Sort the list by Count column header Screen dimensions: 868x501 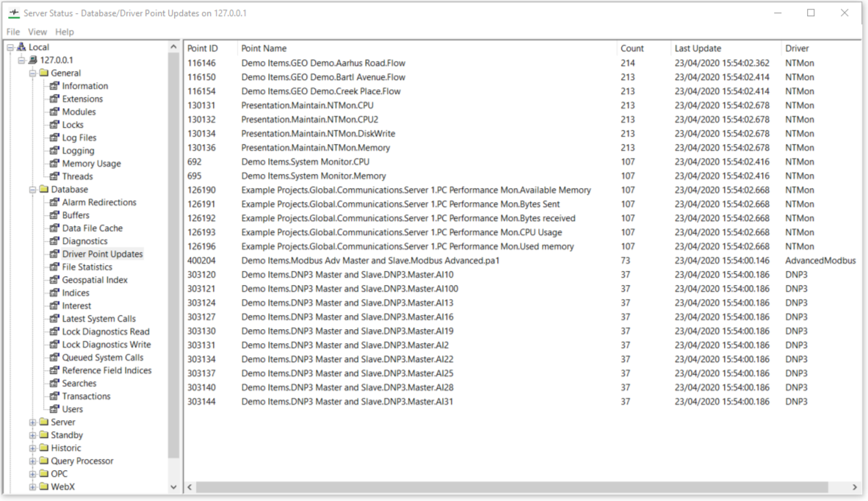(x=632, y=48)
